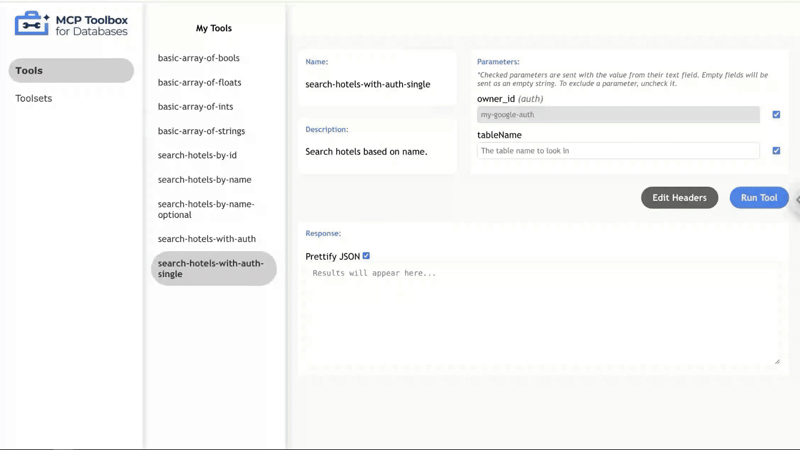Click the response results text area
This screenshot has height=450, width=800.
[x=543, y=314]
